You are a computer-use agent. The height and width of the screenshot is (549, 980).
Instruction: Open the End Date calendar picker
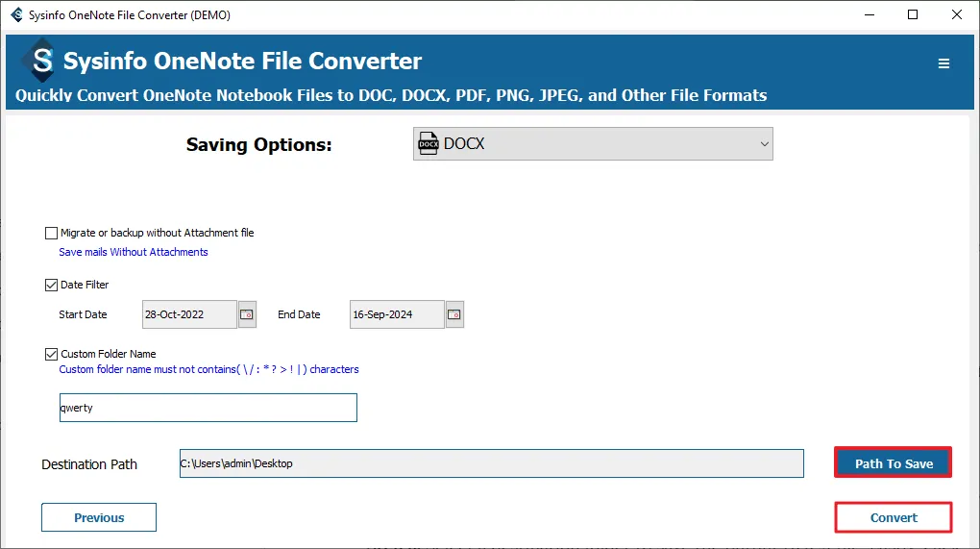pyautogui.click(x=454, y=314)
